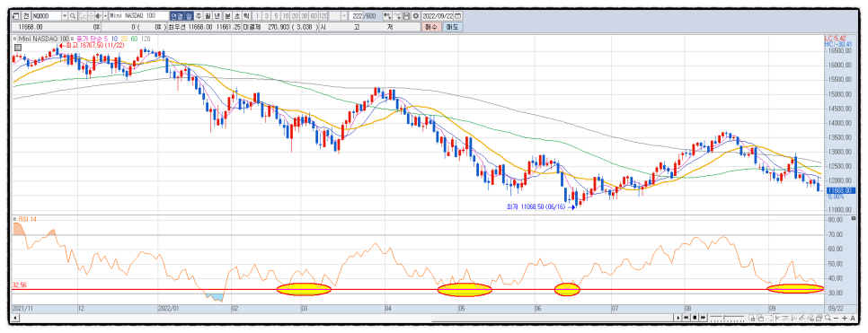Open the custom interval dropdown

coord(344,15)
